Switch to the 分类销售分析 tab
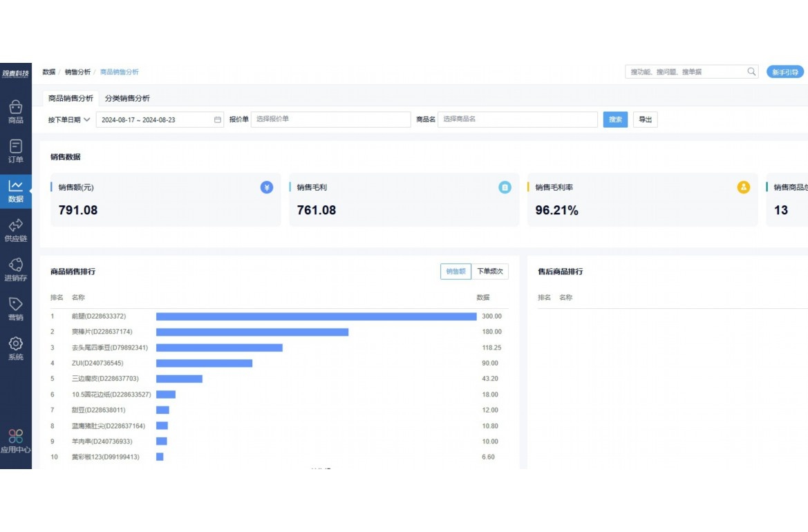Viewport: 808px width, 532px height. 127,98
